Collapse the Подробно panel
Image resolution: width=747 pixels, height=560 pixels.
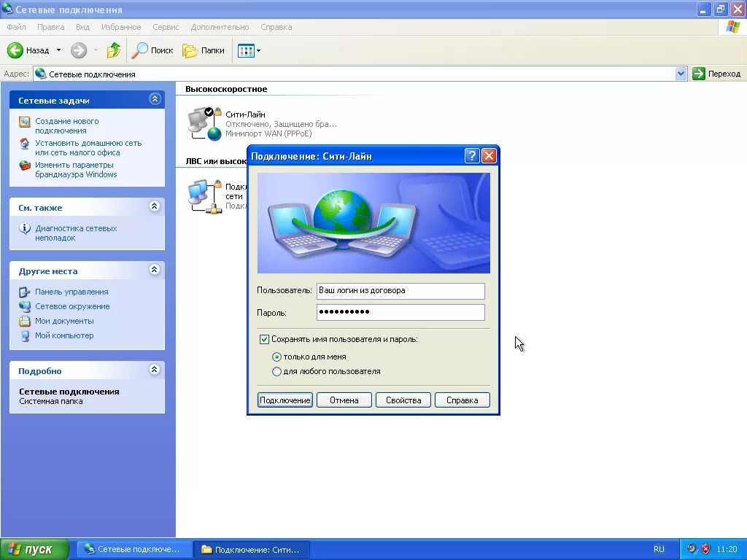point(155,370)
